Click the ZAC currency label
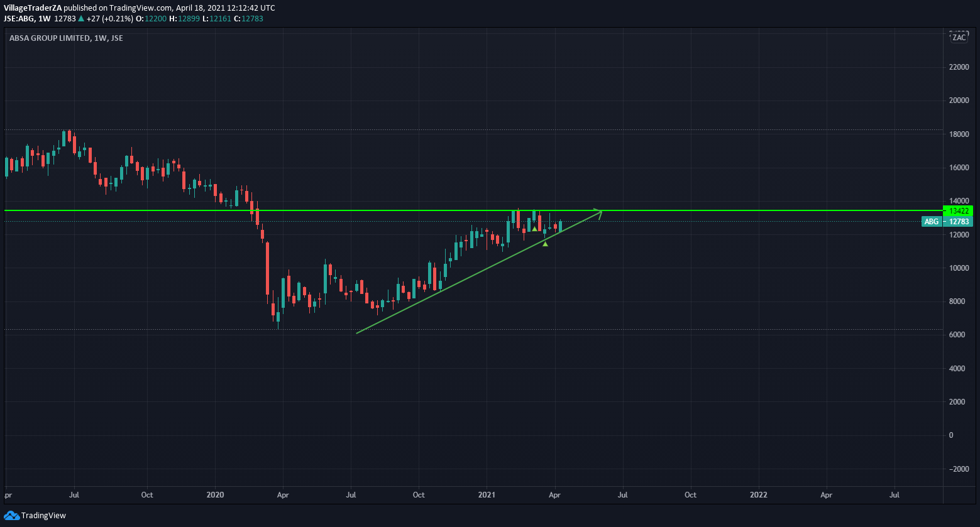Screen dimensions: 980x527 pyautogui.click(x=959, y=38)
